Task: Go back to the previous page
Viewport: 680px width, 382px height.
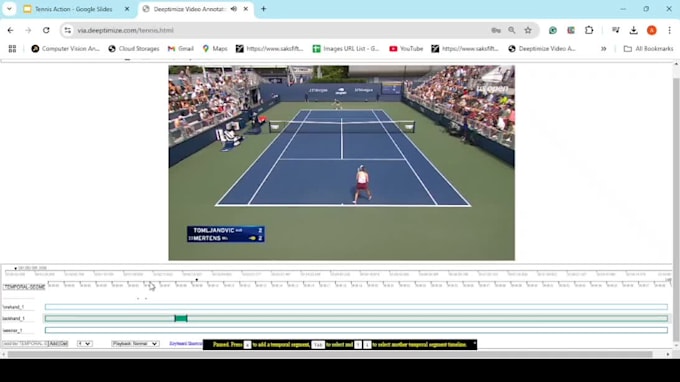Action: click(x=10, y=30)
